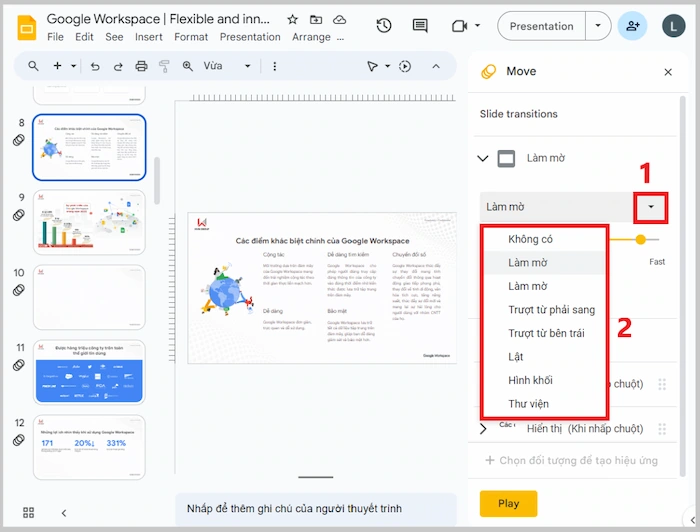The height and width of the screenshot is (532, 700).
Task: Select the cursor pointer tool
Action: [x=372, y=66]
